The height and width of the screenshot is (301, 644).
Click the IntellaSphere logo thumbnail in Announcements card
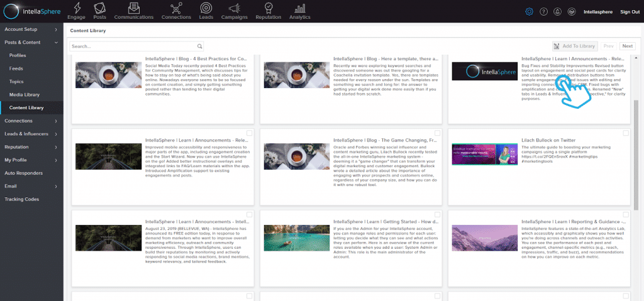[x=485, y=72]
